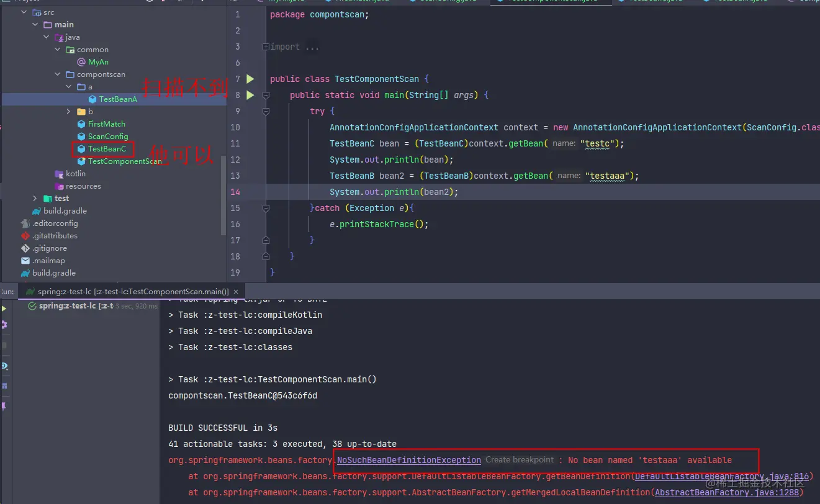The image size is (820, 504).
Task: Click the resources folder icon
Action: [x=60, y=186]
